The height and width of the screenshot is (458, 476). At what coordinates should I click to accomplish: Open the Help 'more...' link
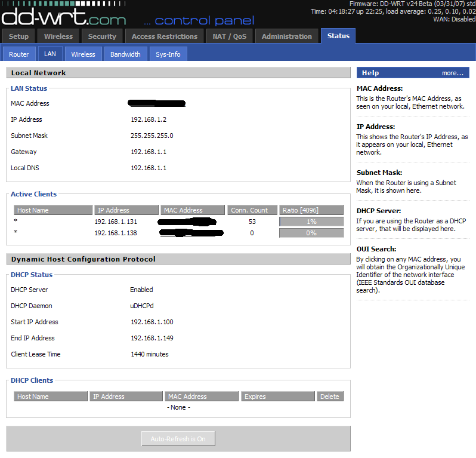(452, 73)
